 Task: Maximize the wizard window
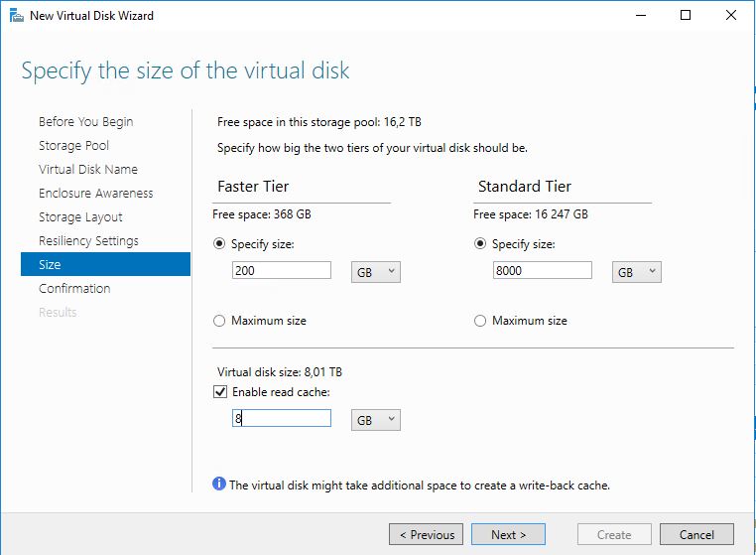pos(686,16)
